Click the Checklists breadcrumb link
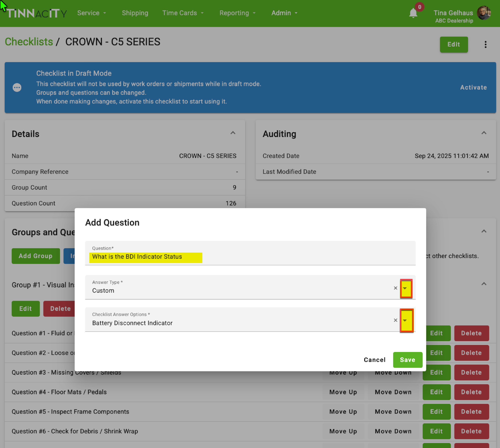Image resolution: width=500 pixels, height=448 pixels. coord(29,42)
